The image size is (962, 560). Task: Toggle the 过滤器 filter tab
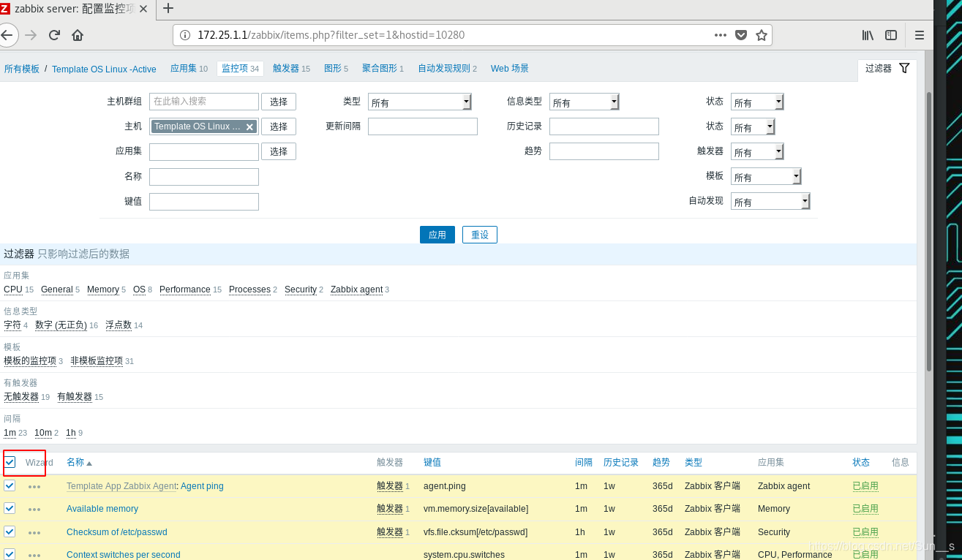(x=887, y=68)
